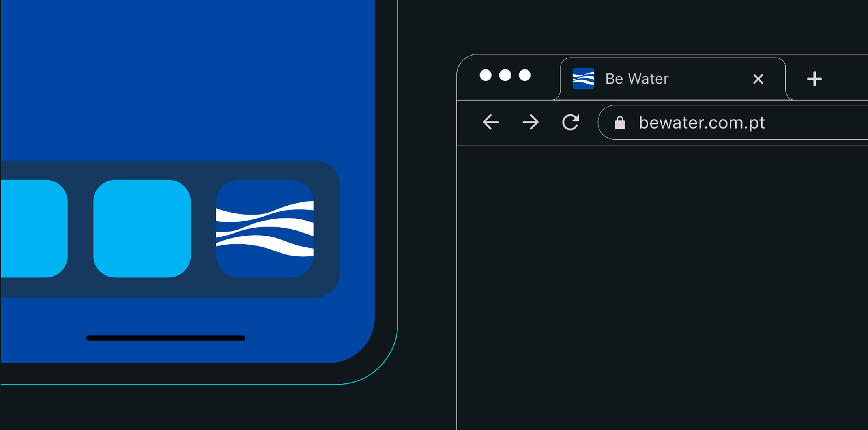Screen dimensions: 868x430
Task: Click the middle window control dot
Action: pyautogui.click(x=505, y=75)
